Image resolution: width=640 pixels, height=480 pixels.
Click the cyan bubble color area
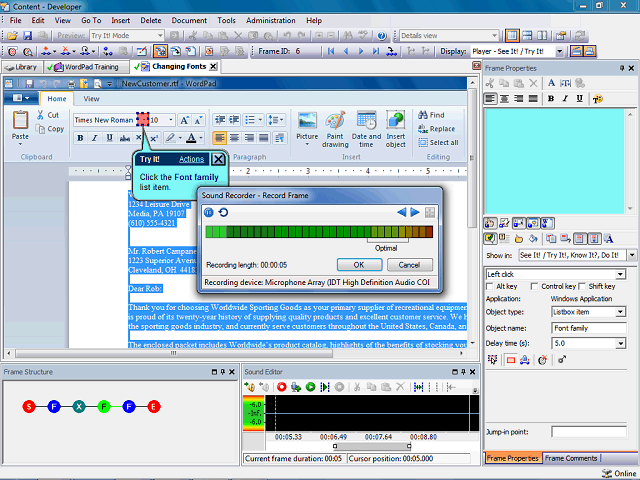pos(554,161)
